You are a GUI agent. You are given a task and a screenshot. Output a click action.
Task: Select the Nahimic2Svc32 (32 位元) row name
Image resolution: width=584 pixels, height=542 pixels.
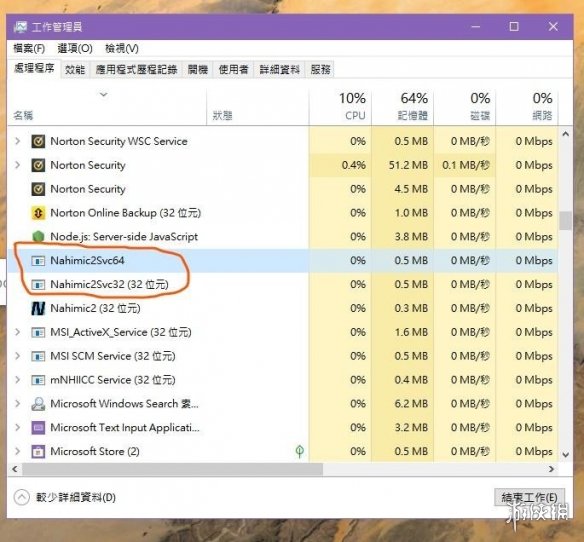tap(109, 284)
